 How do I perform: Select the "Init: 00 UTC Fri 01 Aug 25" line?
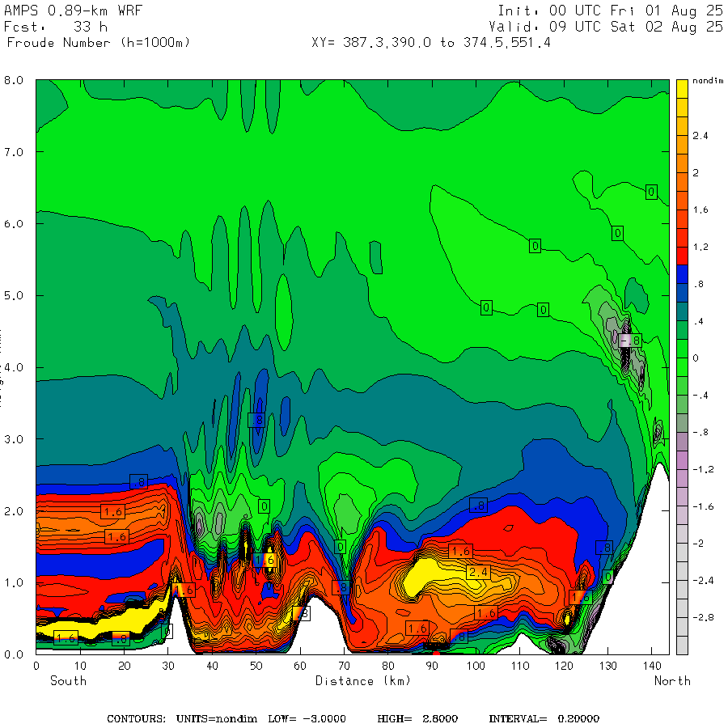(x=610, y=11)
